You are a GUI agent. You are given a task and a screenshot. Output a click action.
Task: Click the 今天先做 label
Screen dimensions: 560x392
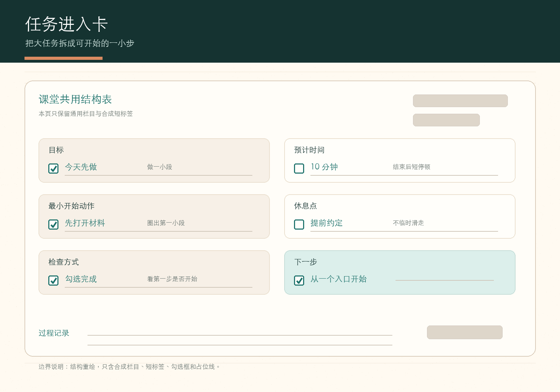point(81,167)
